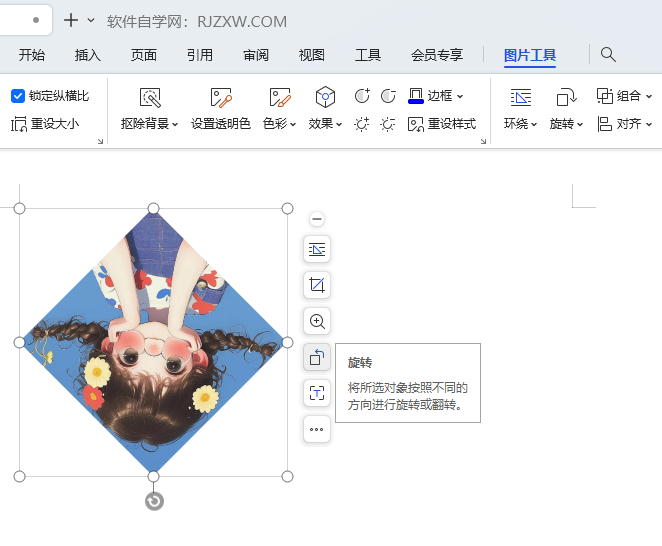This screenshot has height=546, width=662.
Task: Click the rotated girl image
Action: tap(153, 342)
